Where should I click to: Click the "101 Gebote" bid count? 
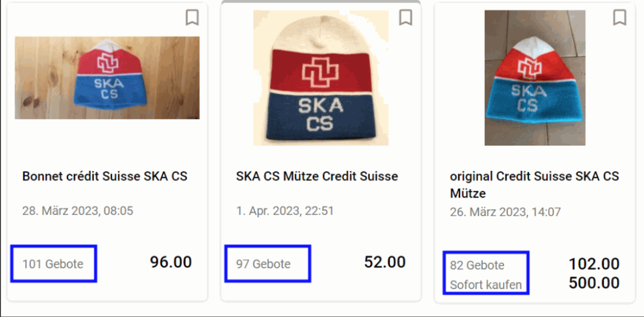[x=53, y=264]
